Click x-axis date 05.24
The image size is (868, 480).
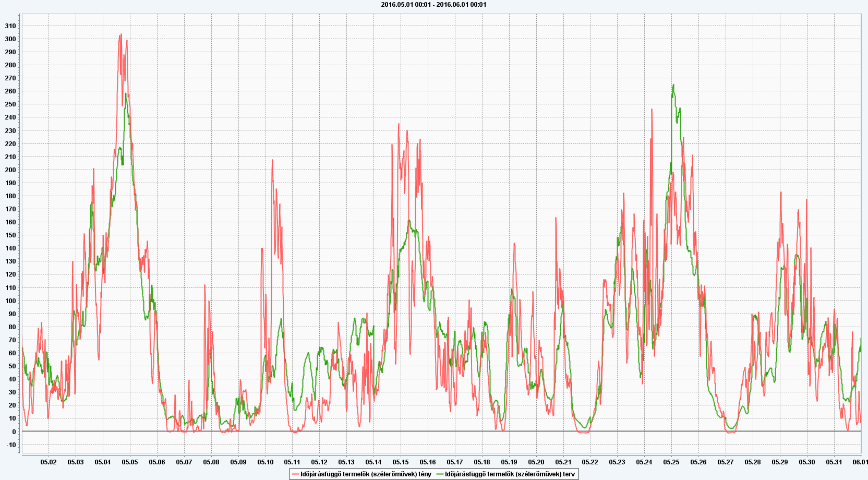tap(644, 462)
